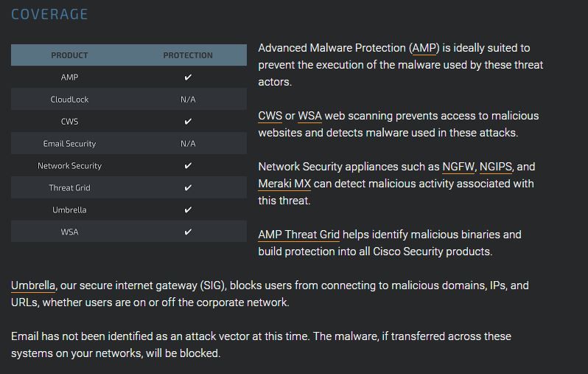Click the CWS row checkmark
This screenshot has width=588, height=374.
click(188, 122)
